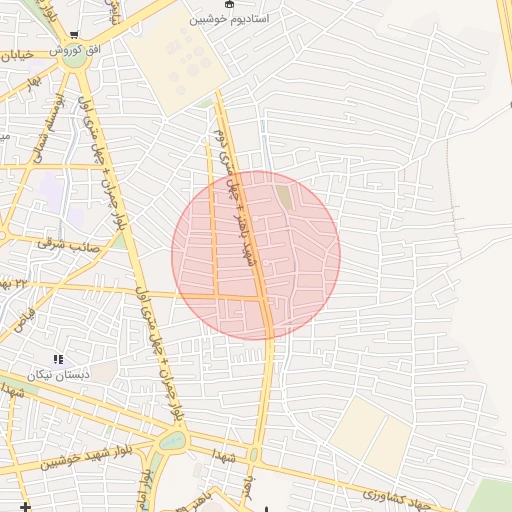Open the استادیوم خوشبین place label
The image size is (512, 512).
[229, 19]
